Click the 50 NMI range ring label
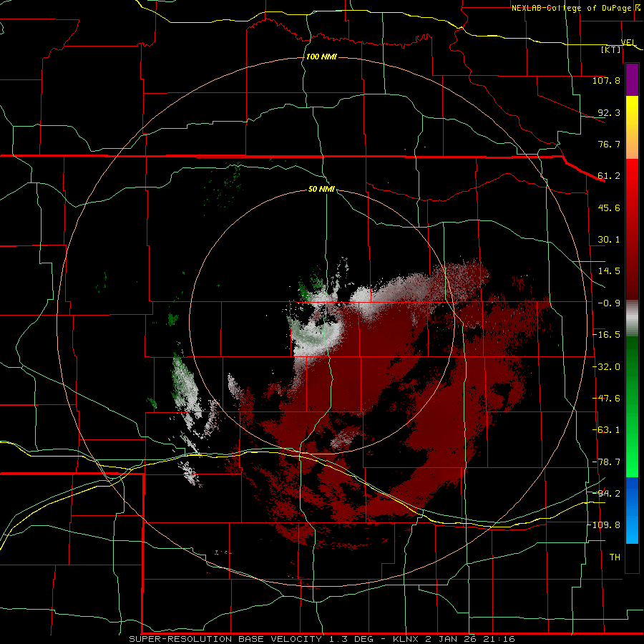Image resolution: width=644 pixels, height=644 pixels. 321,190
